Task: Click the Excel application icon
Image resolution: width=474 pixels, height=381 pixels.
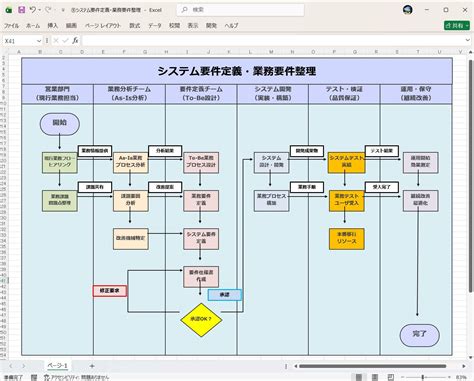Action: 9,10
